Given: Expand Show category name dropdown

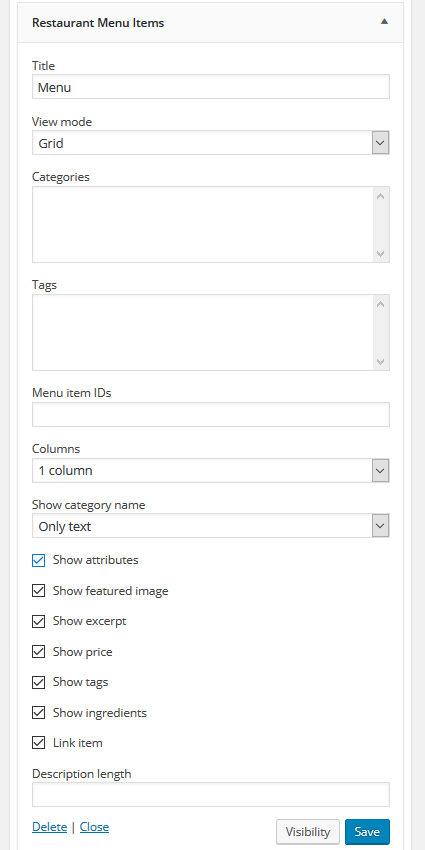Looking at the screenshot, I should tap(211, 526).
